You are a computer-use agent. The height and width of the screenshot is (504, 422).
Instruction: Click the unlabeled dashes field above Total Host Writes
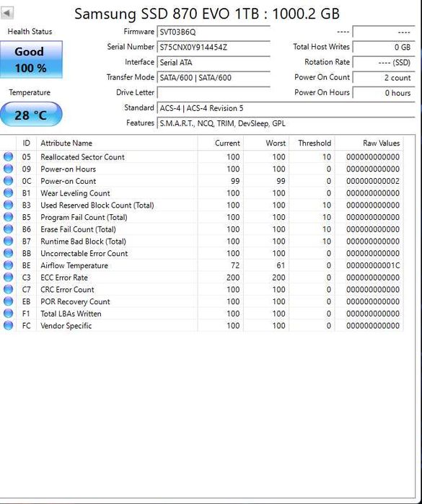pyautogui.click(x=383, y=32)
